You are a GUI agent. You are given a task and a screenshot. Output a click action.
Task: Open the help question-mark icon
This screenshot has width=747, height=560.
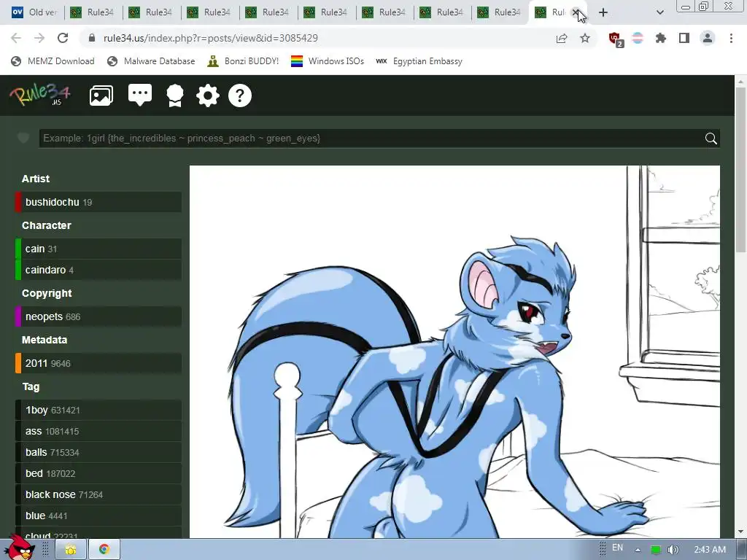[x=239, y=96]
